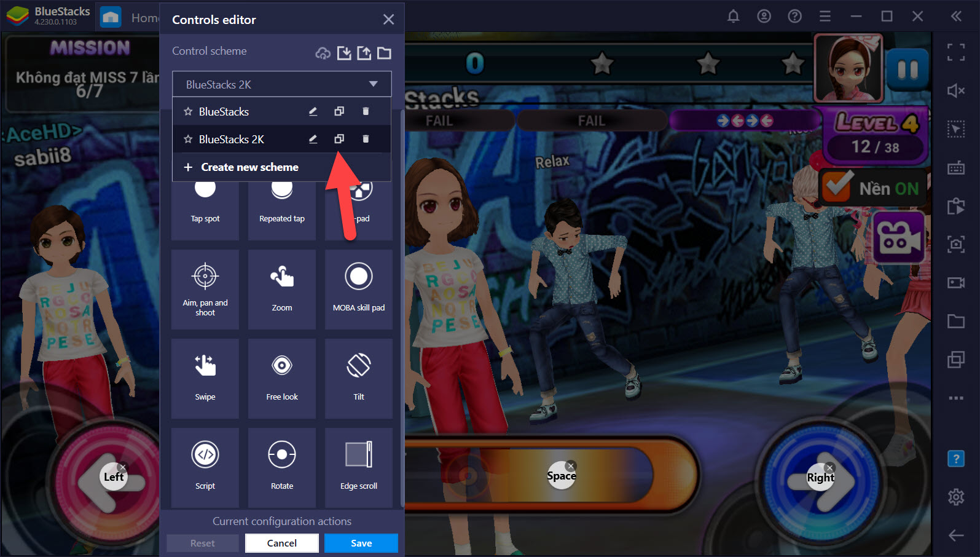Image resolution: width=980 pixels, height=557 pixels.
Task: Delete the BlueStacks 2K scheme
Action: click(x=366, y=139)
